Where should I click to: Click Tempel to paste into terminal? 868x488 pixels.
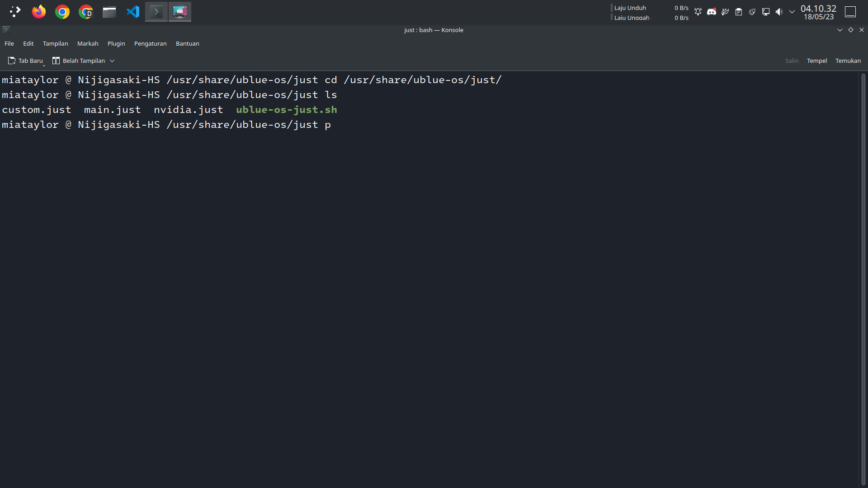point(816,61)
